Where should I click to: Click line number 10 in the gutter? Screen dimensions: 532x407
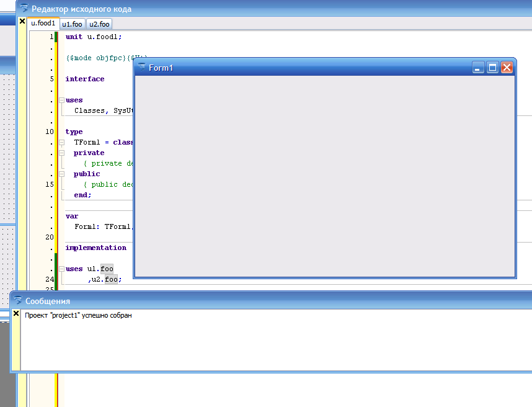click(49, 132)
